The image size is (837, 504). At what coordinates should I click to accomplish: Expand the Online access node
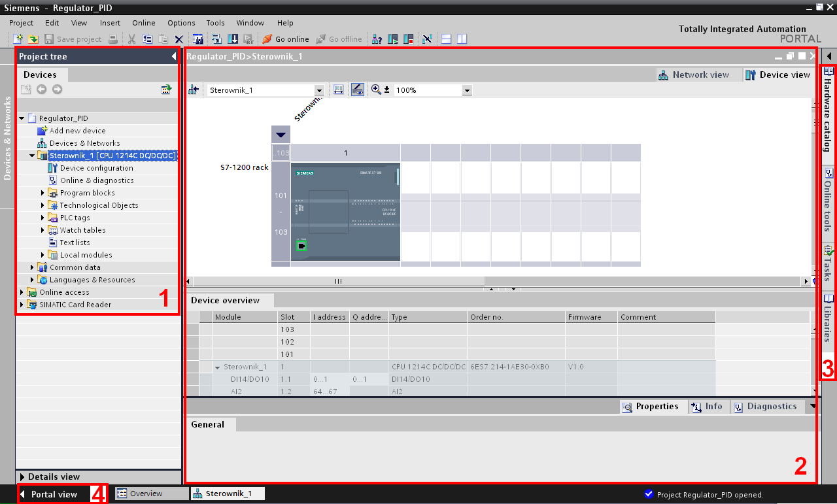pyautogui.click(x=22, y=292)
